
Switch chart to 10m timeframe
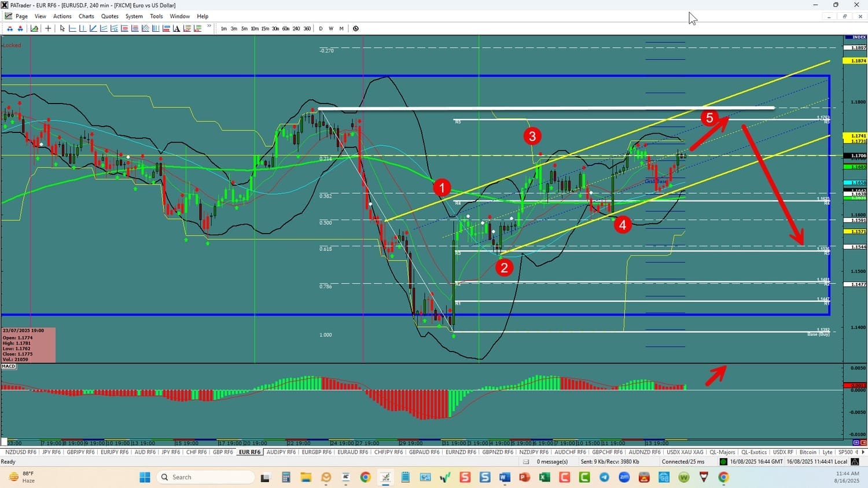[255, 28]
